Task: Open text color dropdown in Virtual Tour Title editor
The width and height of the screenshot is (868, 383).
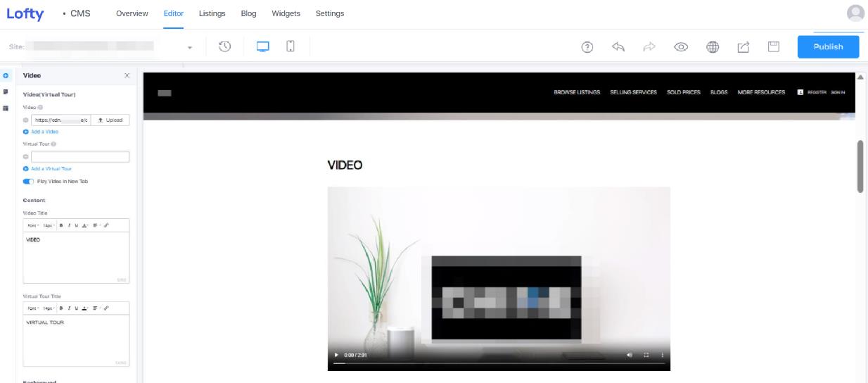Action: [86, 308]
